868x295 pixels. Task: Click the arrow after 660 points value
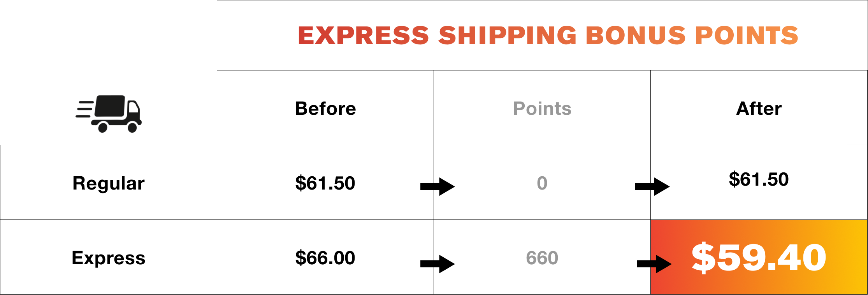[654, 264]
